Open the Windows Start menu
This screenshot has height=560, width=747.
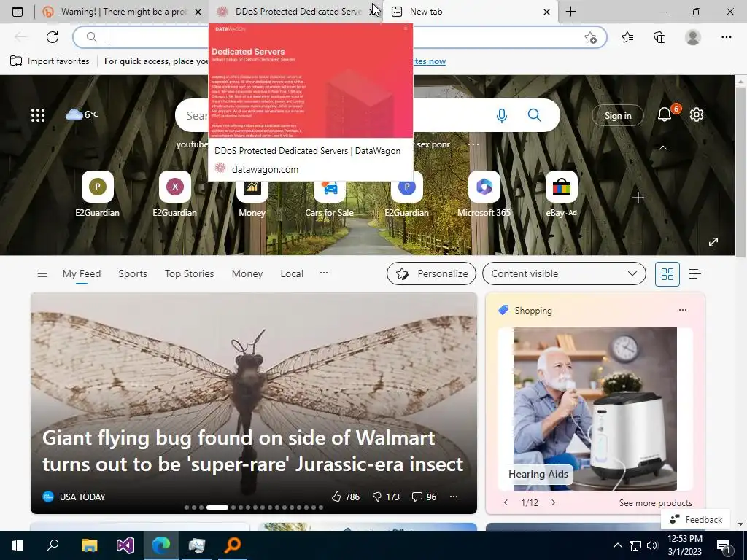pyautogui.click(x=18, y=545)
